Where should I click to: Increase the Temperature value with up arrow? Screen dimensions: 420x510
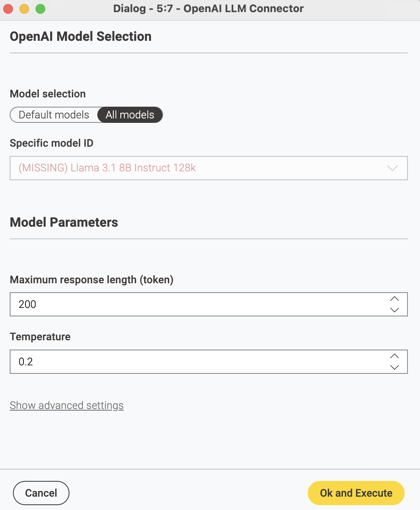tap(395, 356)
